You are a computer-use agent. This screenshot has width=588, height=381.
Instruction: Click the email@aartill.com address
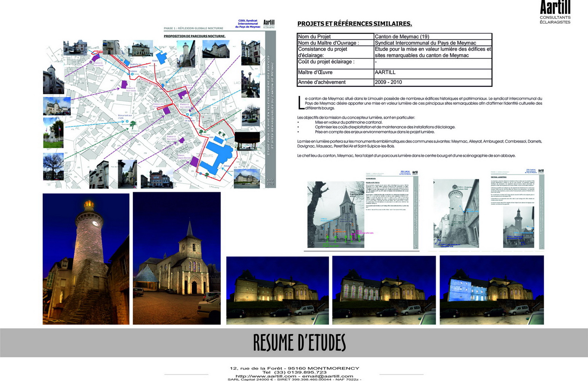tap(328, 376)
